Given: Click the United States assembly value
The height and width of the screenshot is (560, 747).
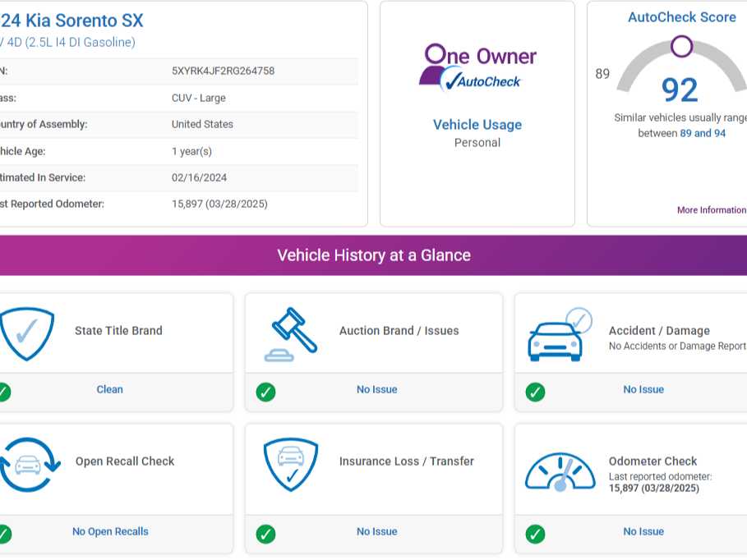Looking at the screenshot, I should coord(202,124).
